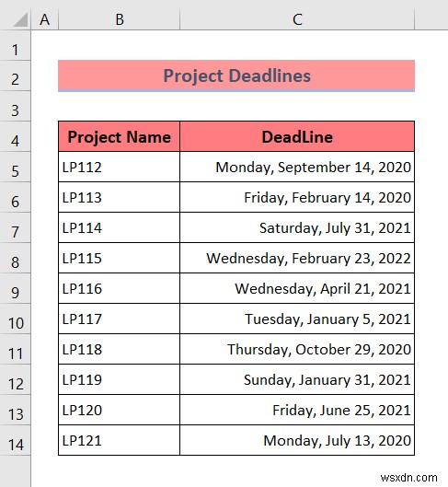Click the Saturday, July 31, 2021 cell
The image size is (448, 487).
[297, 227]
